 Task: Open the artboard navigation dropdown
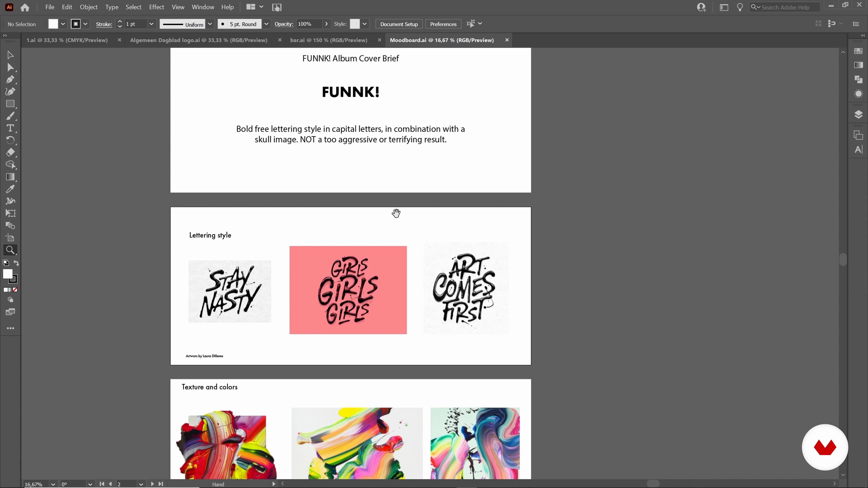141,484
